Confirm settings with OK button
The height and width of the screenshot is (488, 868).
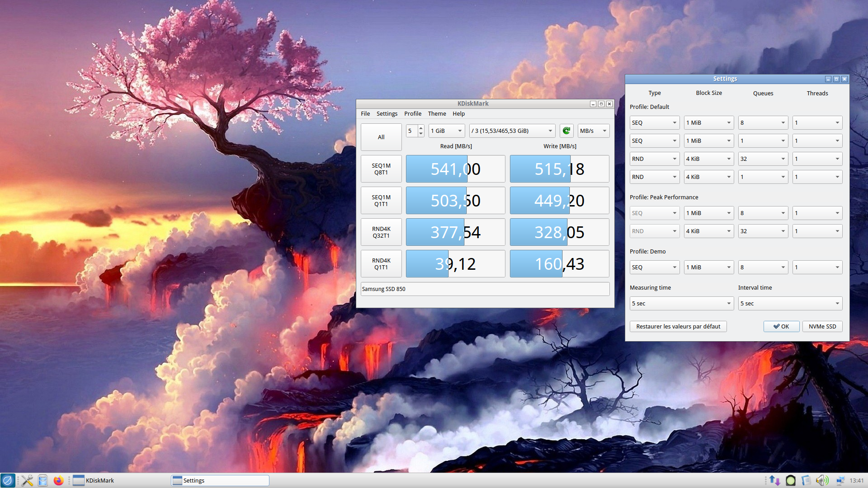pos(781,326)
